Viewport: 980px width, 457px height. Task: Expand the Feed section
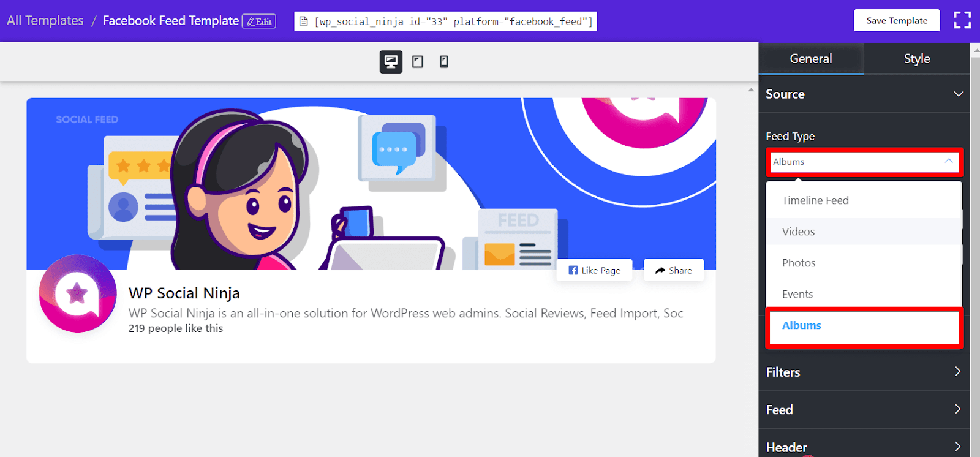(864, 410)
